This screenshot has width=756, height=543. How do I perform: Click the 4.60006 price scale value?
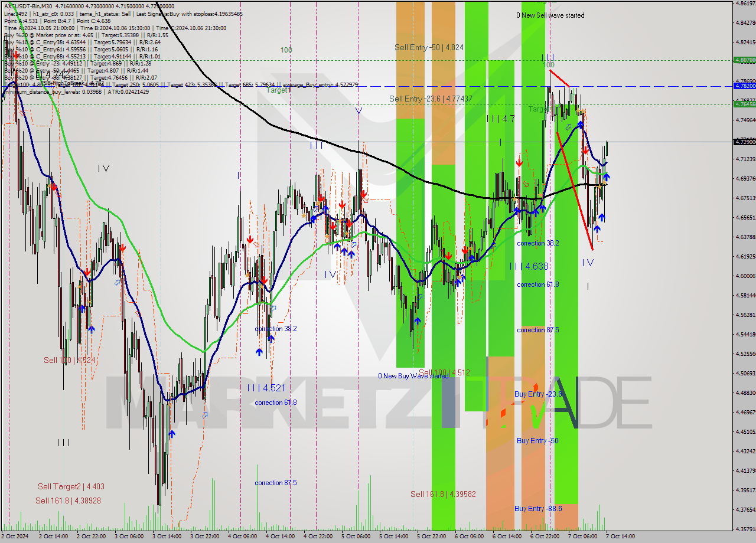pyautogui.click(x=746, y=276)
